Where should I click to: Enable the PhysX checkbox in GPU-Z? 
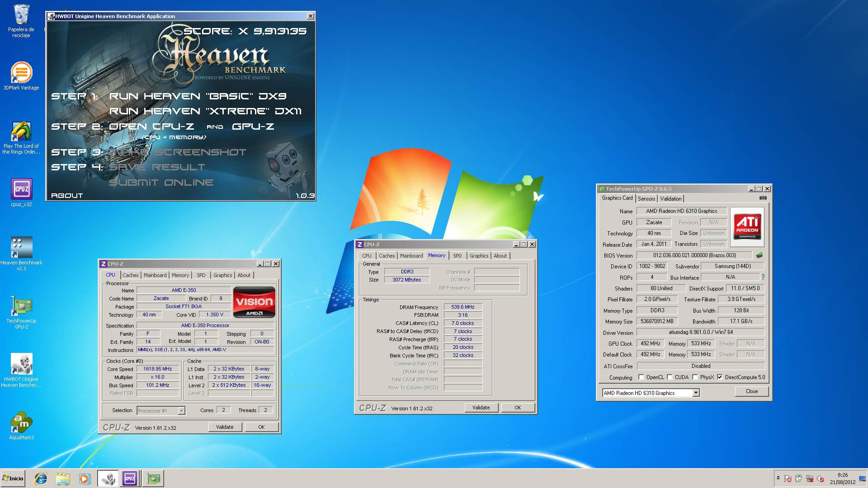coord(695,377)
